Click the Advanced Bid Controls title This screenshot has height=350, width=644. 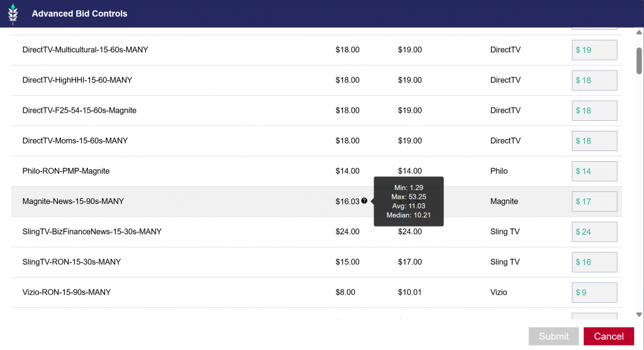click(x=79, y=14)
